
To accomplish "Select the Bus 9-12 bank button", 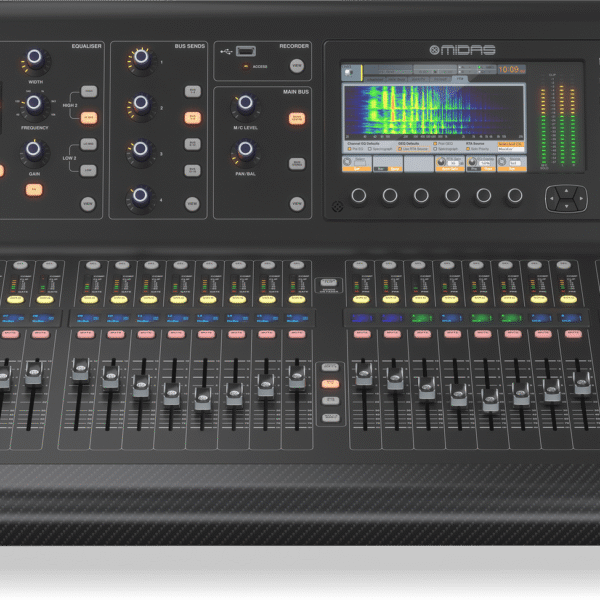I will coord(192,144).
